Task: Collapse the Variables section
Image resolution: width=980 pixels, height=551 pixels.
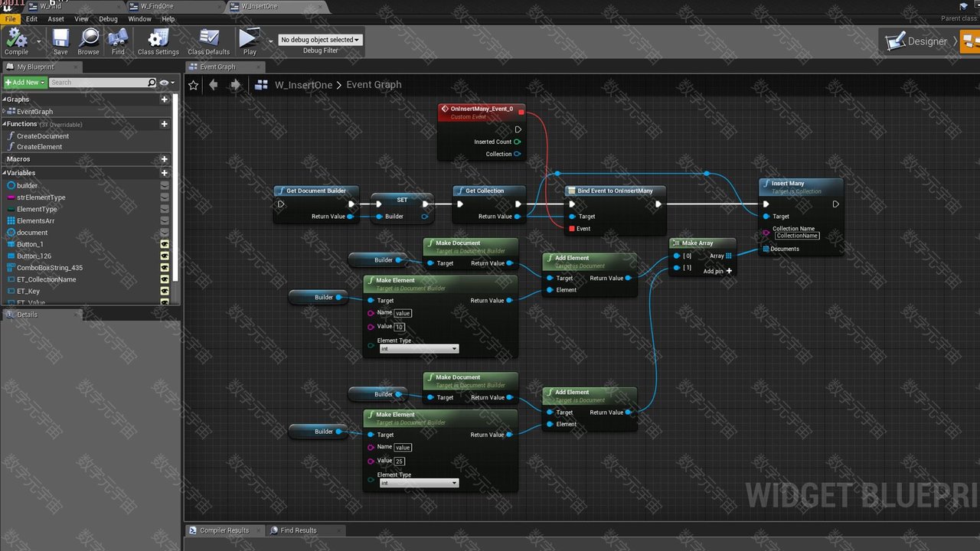Action: (x=4, y=173)
